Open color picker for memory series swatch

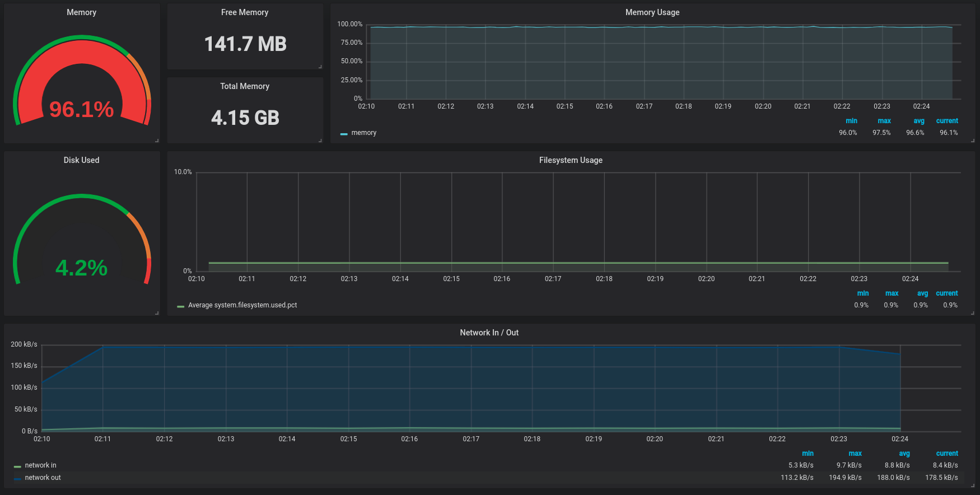[x=344, y=134]
